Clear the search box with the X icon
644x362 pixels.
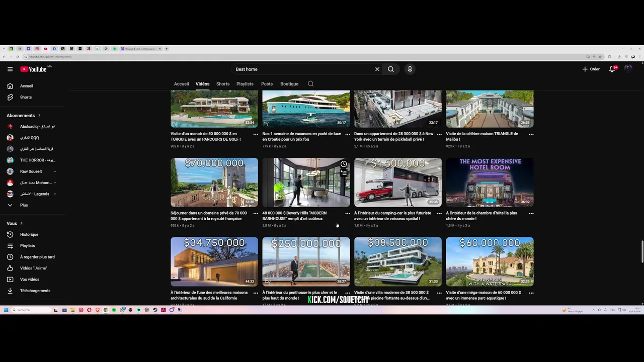tap(377, 69)
